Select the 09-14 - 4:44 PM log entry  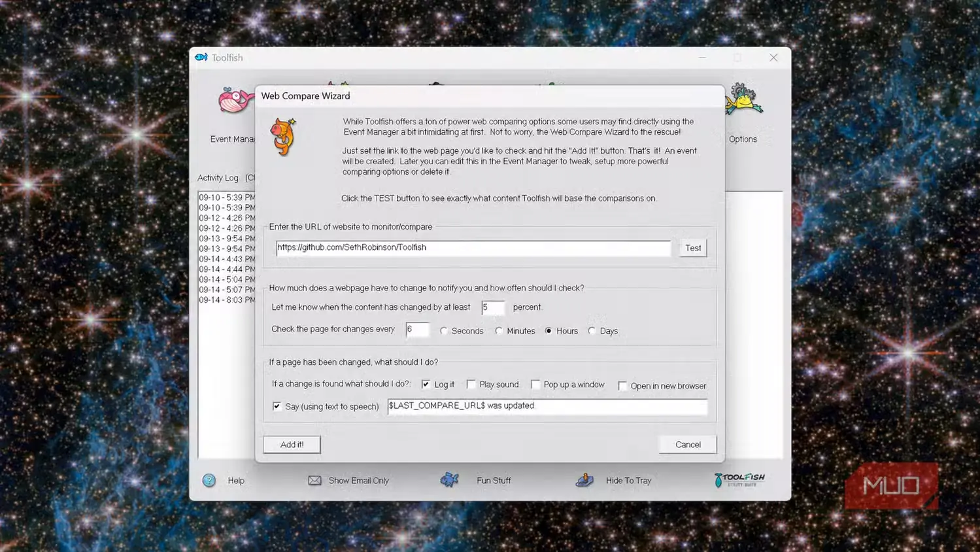click(227, 269)
